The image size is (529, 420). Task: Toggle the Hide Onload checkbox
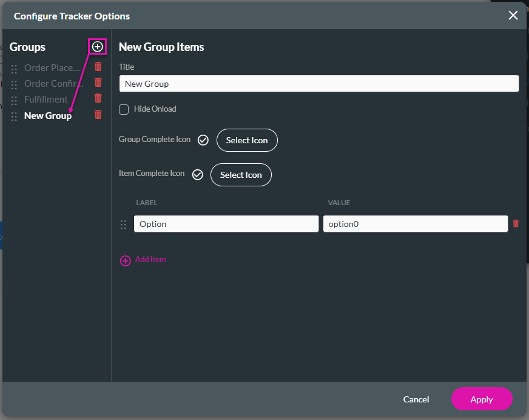[124, 109]
